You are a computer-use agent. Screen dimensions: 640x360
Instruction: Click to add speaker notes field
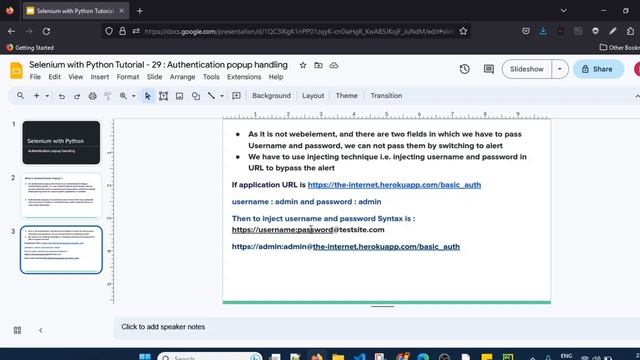click(376, 327)
